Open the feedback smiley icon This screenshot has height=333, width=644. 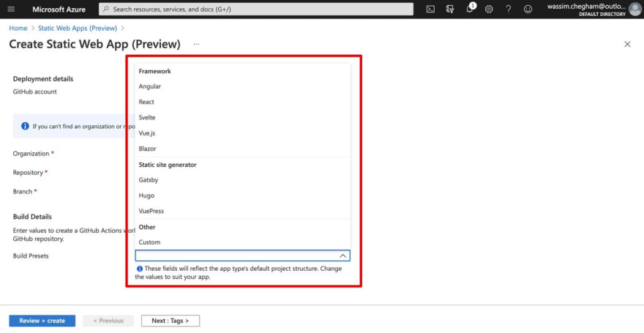click(x=528, y=9)
